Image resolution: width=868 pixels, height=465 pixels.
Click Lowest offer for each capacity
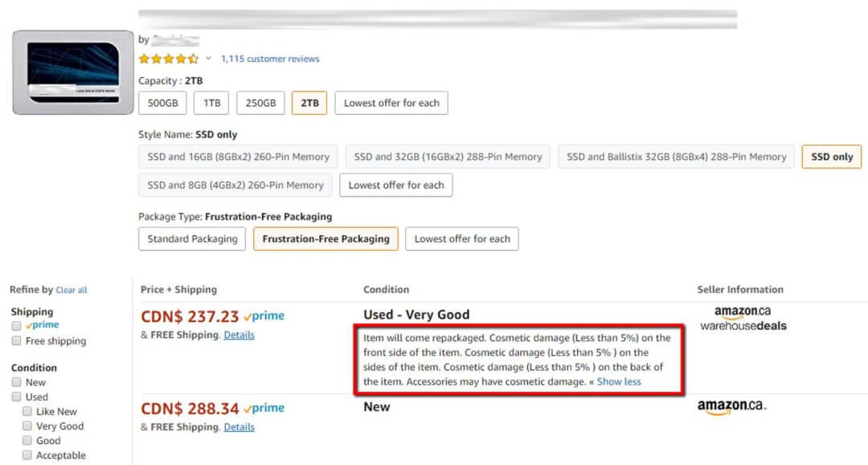pos(391,103)
